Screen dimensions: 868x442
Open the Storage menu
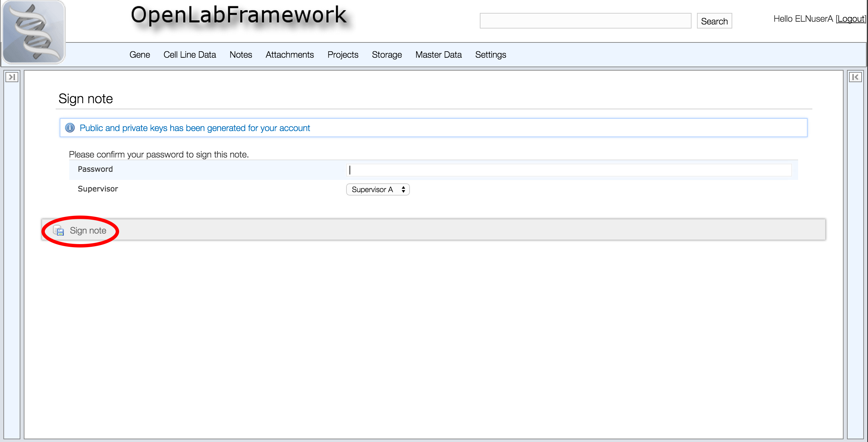(386, 55)
